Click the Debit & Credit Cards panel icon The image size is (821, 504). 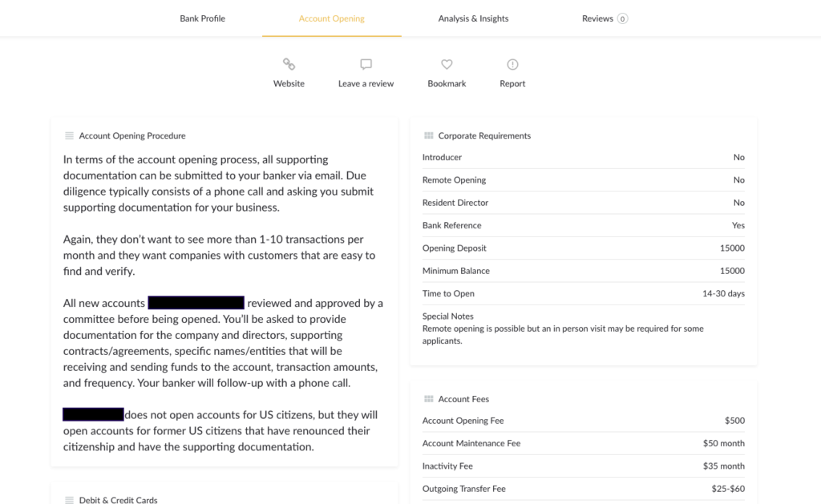click(71, 500)
